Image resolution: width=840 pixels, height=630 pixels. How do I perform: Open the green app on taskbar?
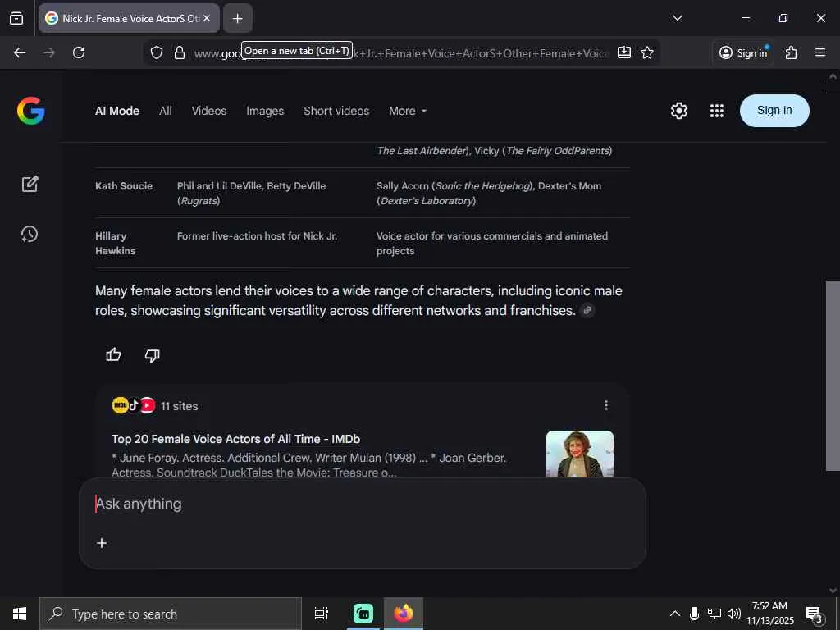point(363,614)
